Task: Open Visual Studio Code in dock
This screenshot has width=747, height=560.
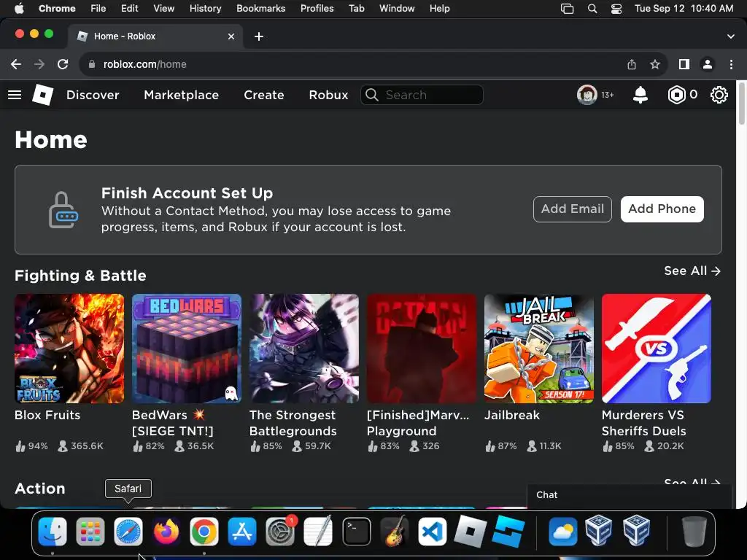Action: [433, 531]
